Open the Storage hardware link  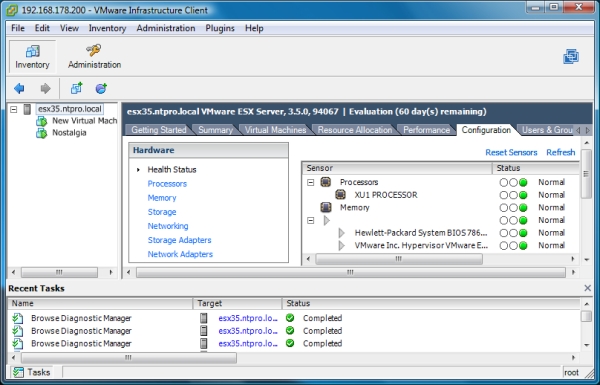(162, 212)
